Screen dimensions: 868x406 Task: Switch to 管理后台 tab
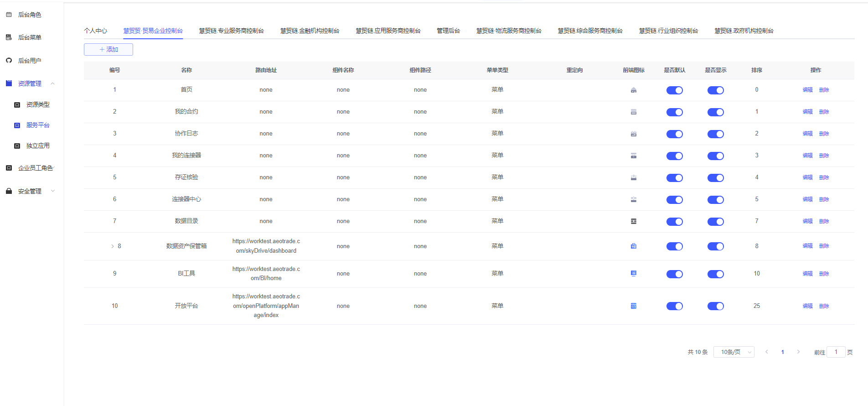tap(448, 31)
